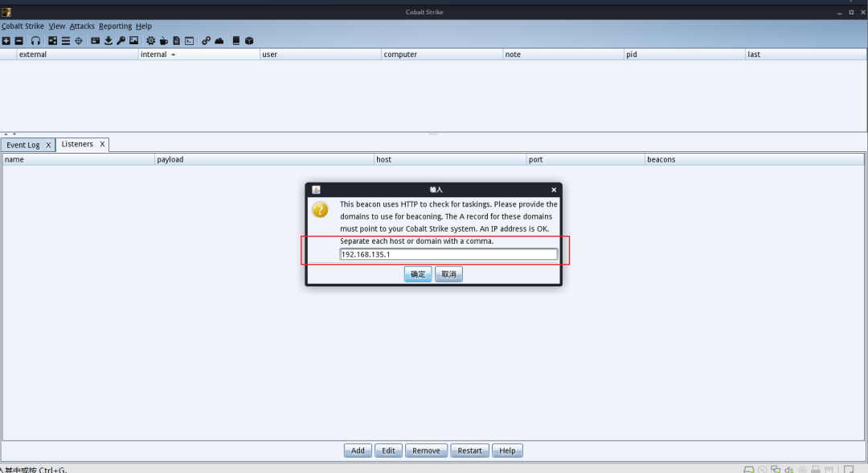Sort listeners by port column header

tap(586, 159)
